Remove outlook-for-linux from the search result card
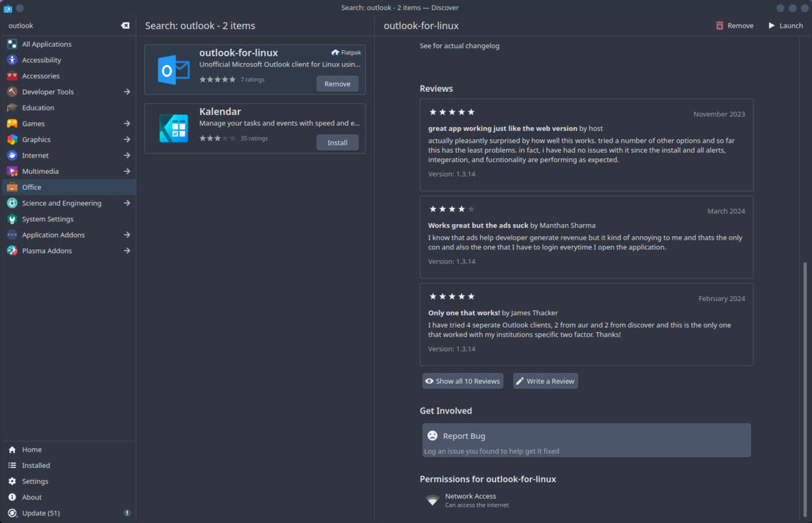This screenshot has width=812, height=523. tap(337, 84)
